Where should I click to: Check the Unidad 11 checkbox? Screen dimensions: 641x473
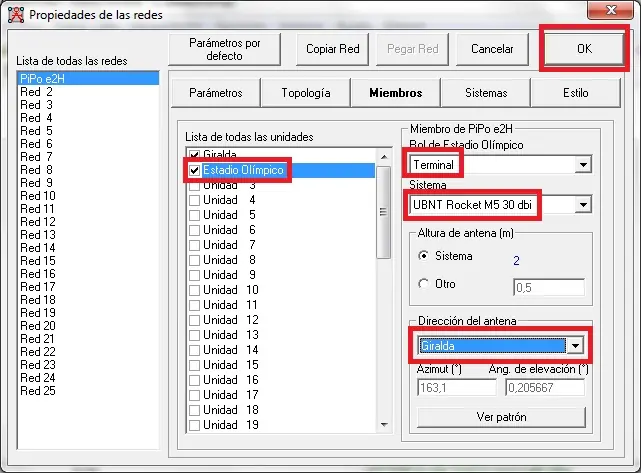(195, 305)
